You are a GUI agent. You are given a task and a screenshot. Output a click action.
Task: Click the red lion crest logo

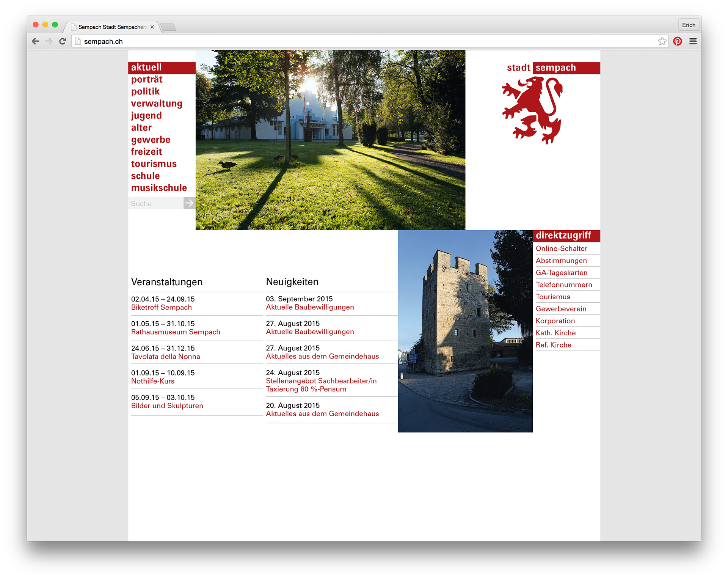coord(532,110)
